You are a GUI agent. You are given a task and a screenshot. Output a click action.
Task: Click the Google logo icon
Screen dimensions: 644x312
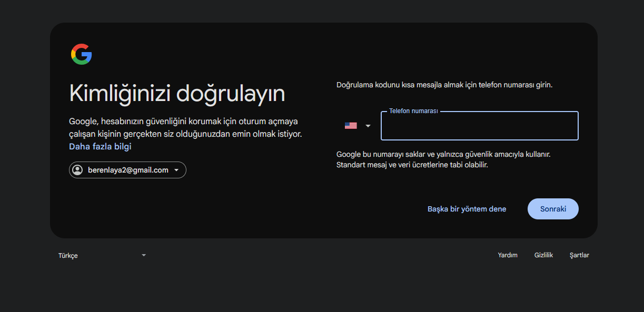(82, 54)
